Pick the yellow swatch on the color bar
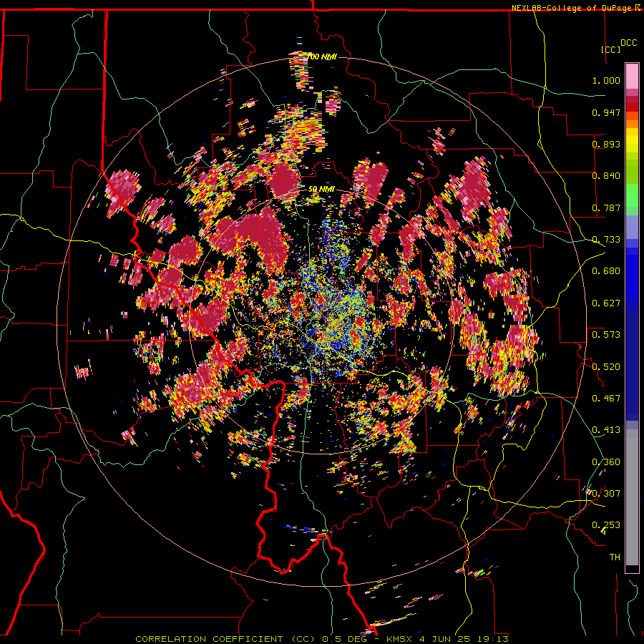 click(x=632, y=141)
